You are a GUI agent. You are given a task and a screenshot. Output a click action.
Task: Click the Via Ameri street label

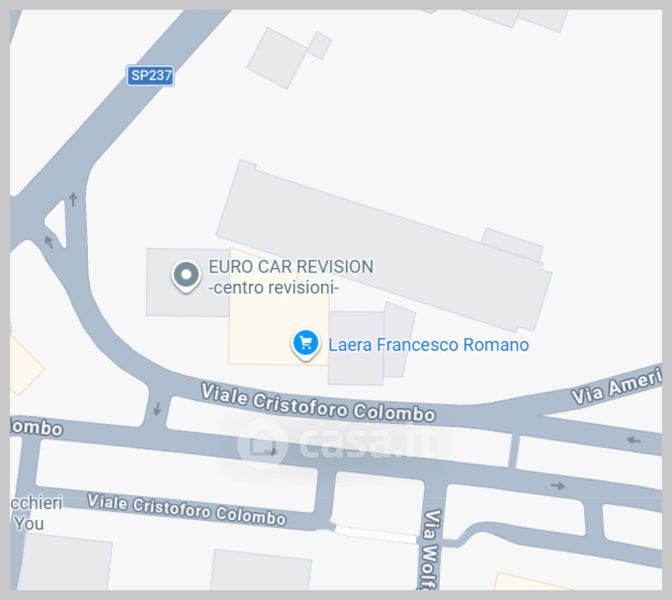[x=618, y=387]
